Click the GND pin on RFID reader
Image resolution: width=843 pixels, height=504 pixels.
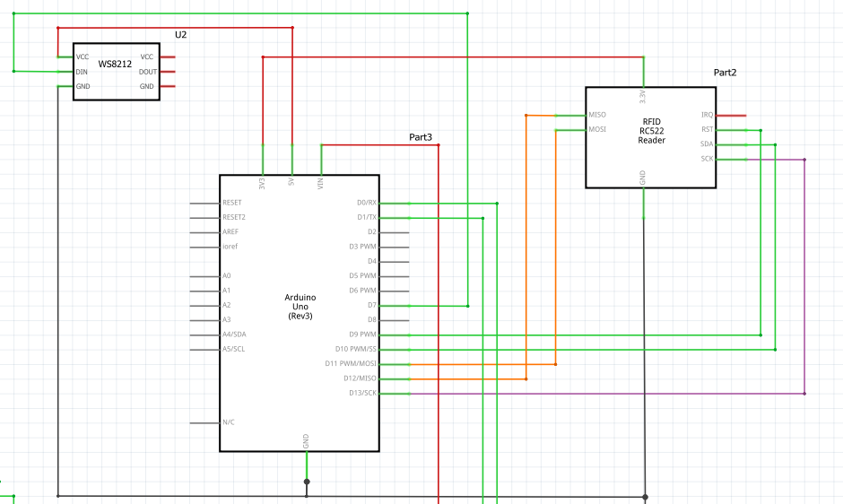point(642,178)
